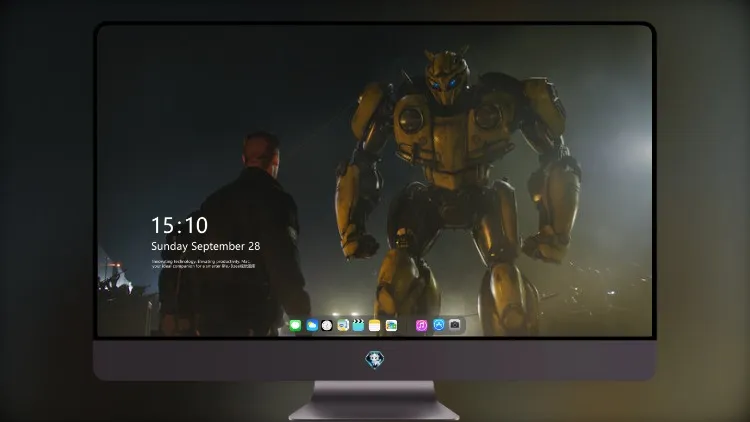Click the robot's glowing blue eyes

click(443, 84)
